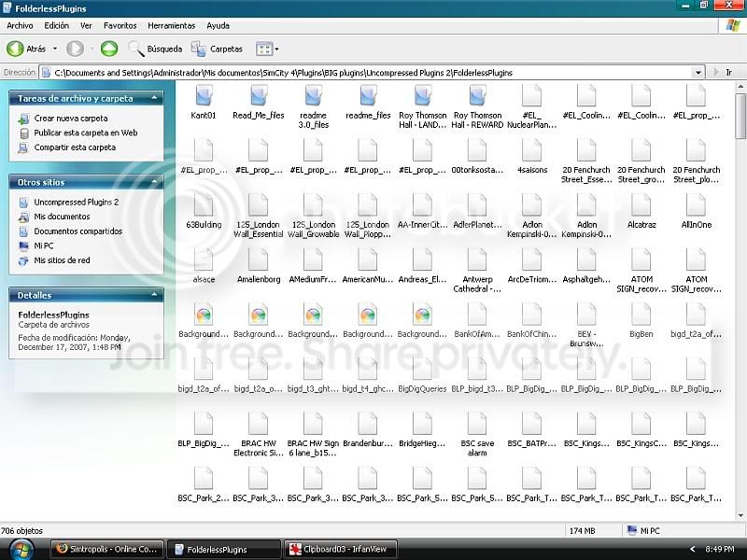
Task: Expand hidden system tray icons arrow
Action: 693,549
